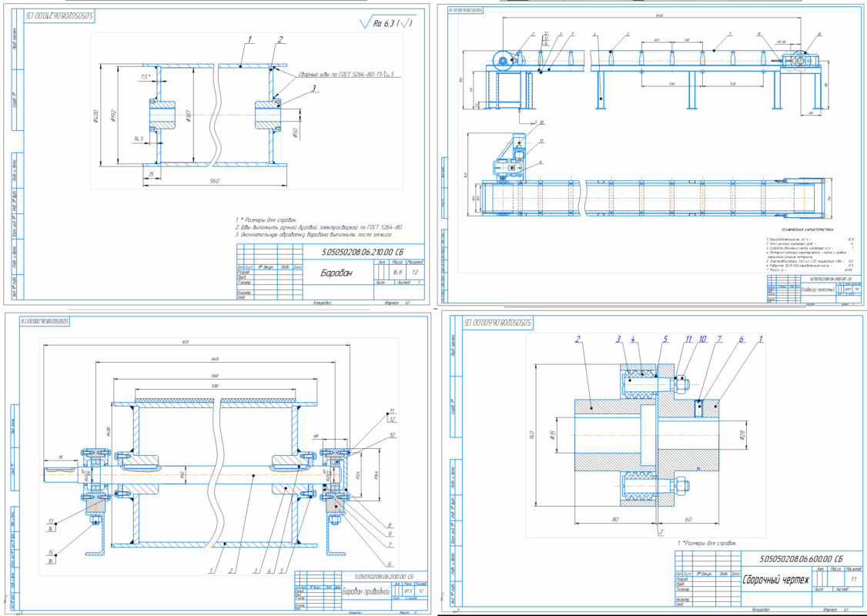Click the 'ø28' bore dimension
Screen dimensions: 867x616
(x=742, y=435)
